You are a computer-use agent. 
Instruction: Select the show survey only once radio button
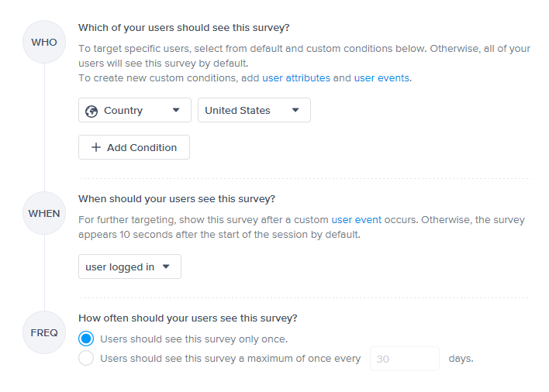coord(86,339)
